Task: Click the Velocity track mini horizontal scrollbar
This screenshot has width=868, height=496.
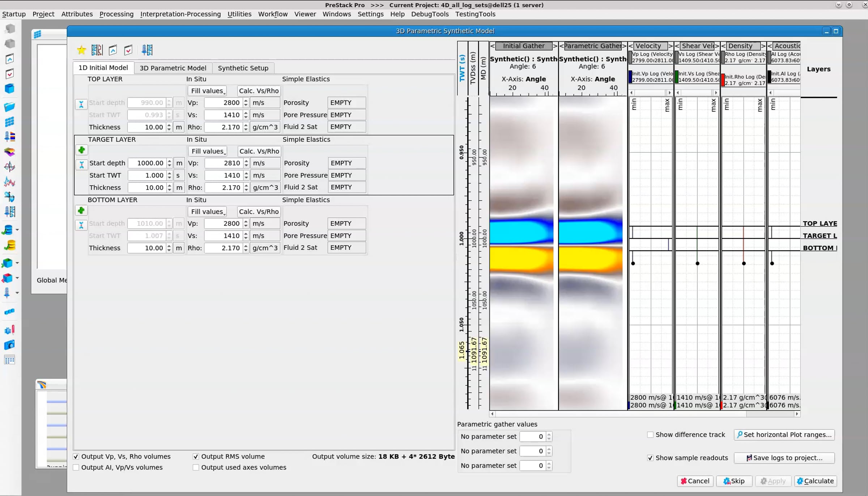Action: tap(650, 93)
